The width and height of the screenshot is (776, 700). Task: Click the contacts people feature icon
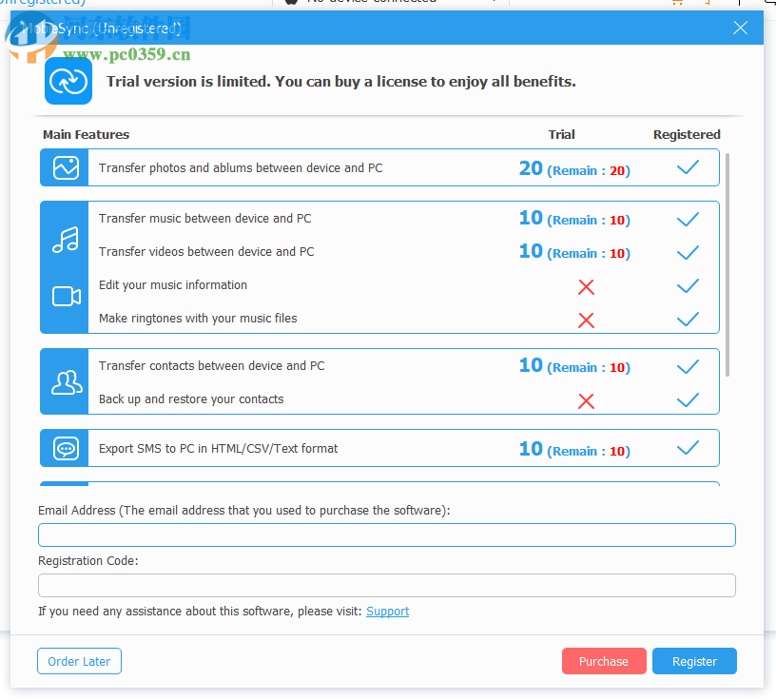click(x=67, y=381)
